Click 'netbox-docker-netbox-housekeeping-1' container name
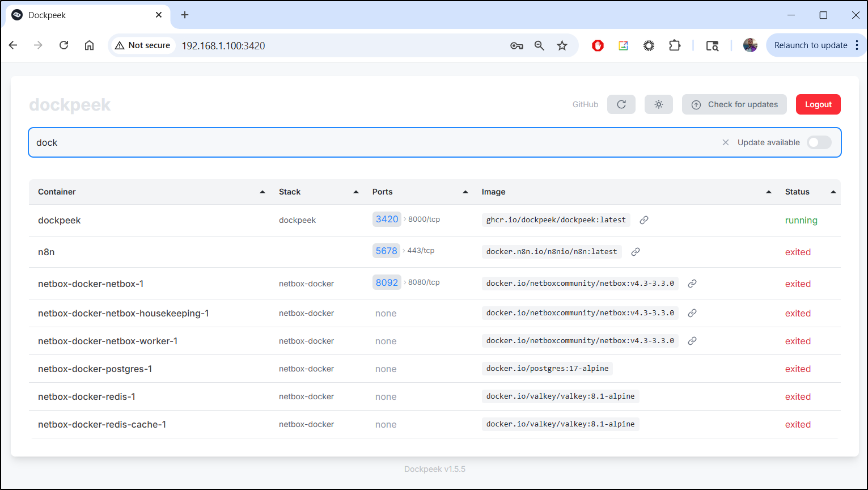The height and width of the screenshot is (490, 868). (124, 313)
